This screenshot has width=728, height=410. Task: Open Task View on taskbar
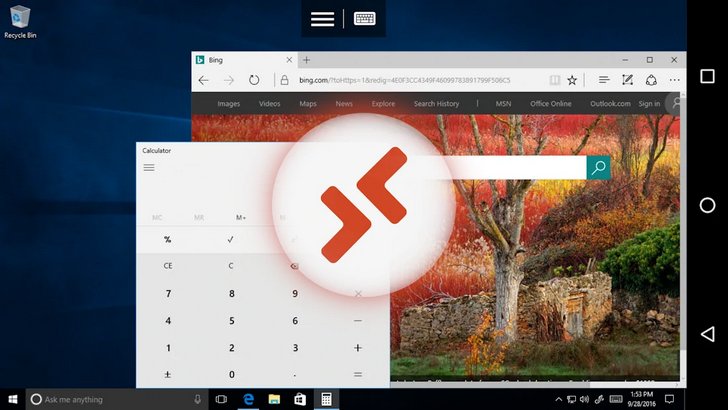221,399
